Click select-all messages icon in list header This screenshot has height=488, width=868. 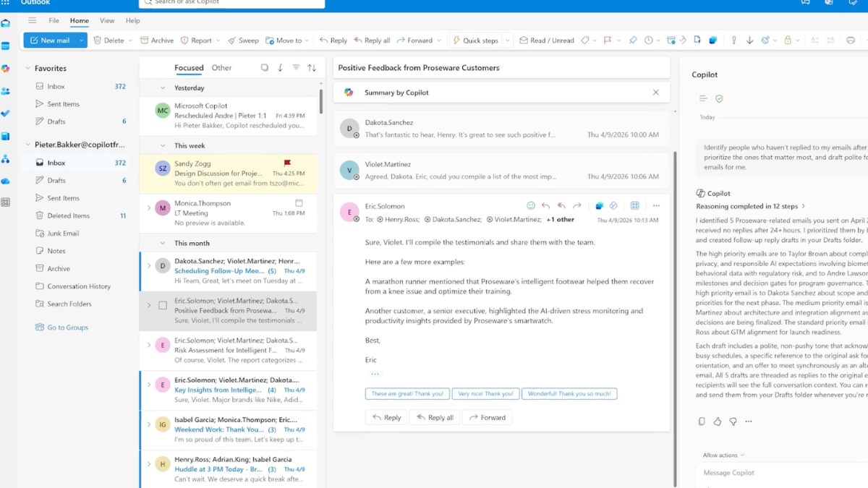point(265,68)
